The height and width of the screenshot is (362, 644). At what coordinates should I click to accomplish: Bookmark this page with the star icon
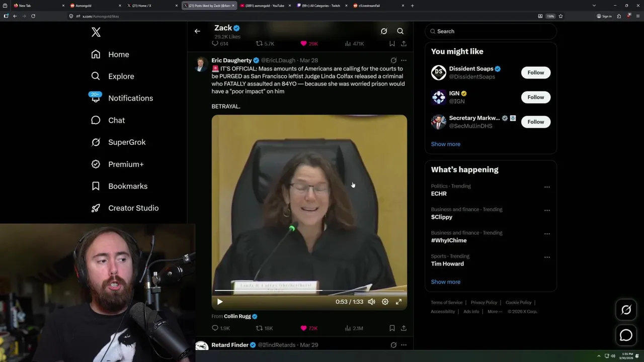[560, 16]
